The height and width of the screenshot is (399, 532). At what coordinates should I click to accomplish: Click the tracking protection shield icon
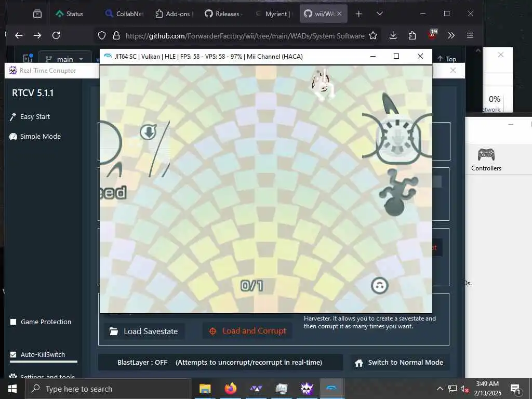click(102, 35)
